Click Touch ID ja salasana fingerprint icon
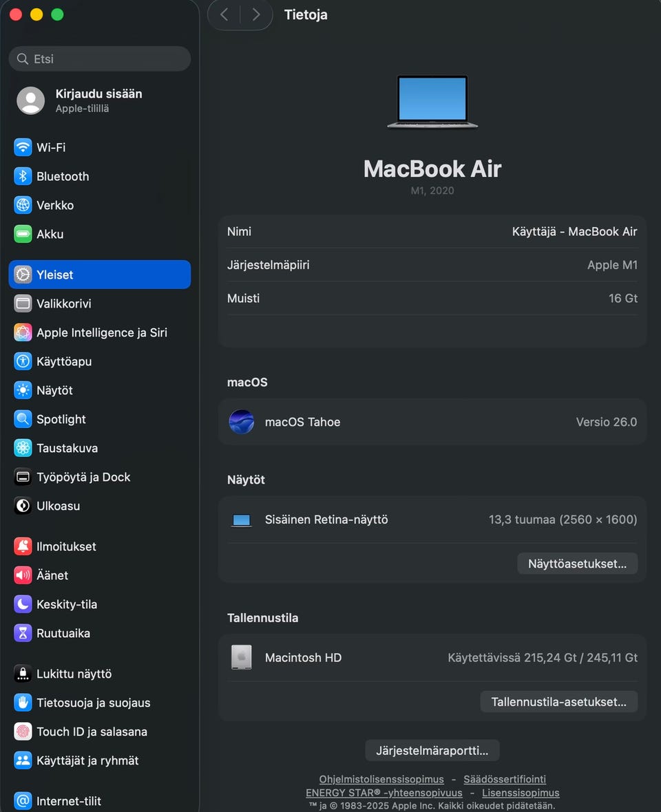Viewport: 661px width, 812px height. (23, 731)
